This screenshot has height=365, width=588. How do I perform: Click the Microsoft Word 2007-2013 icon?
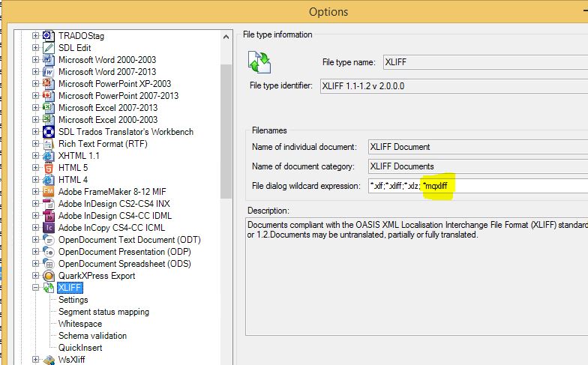pos(48,72)
